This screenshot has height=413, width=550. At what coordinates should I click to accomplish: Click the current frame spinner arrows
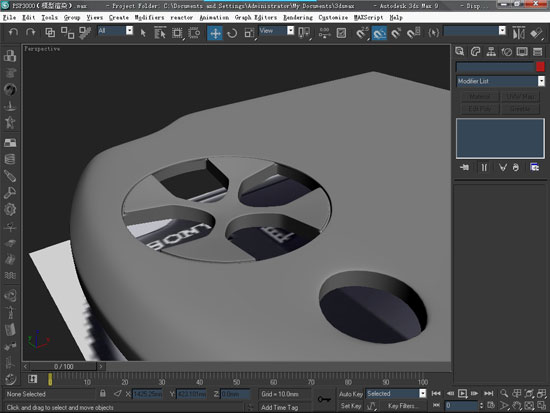(481, 406)
